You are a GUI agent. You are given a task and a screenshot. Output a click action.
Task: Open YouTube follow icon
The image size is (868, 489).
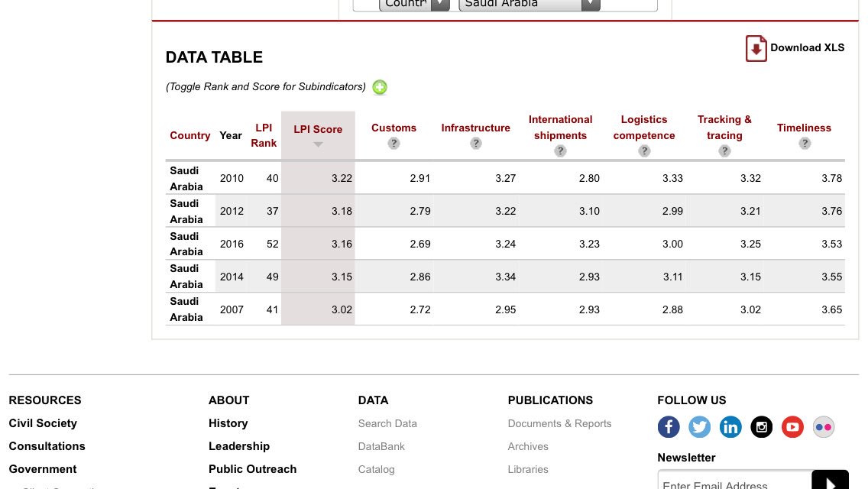click(x=792, y=427)
